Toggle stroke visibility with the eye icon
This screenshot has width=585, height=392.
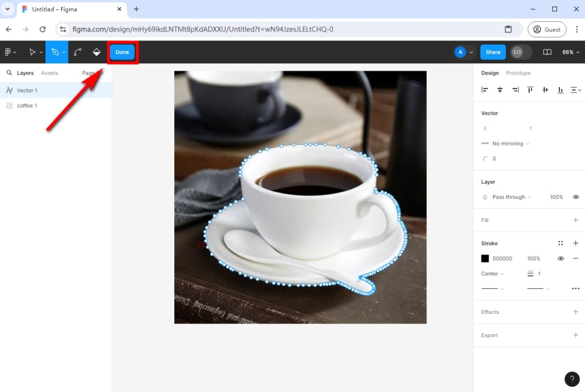pos(560,258)
